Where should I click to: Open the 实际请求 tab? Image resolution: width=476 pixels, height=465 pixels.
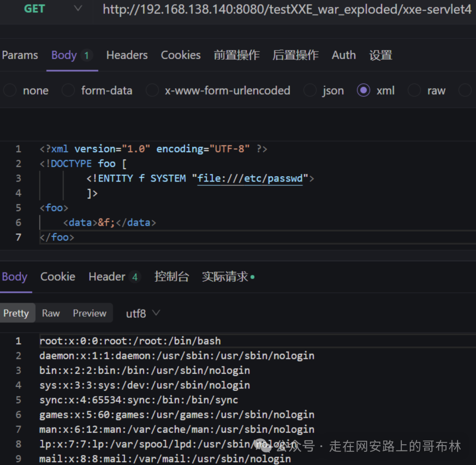228,277
